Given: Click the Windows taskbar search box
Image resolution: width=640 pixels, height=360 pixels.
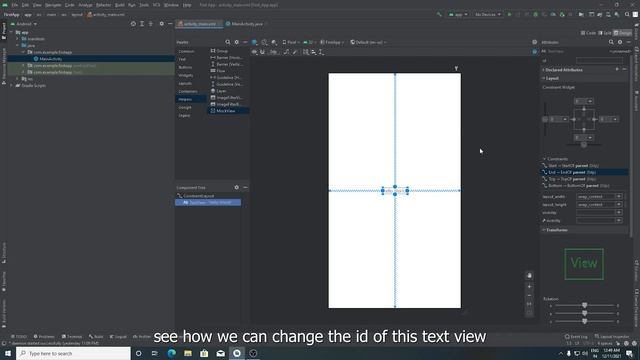Looking at the screenshot, I should coord(73,353).
